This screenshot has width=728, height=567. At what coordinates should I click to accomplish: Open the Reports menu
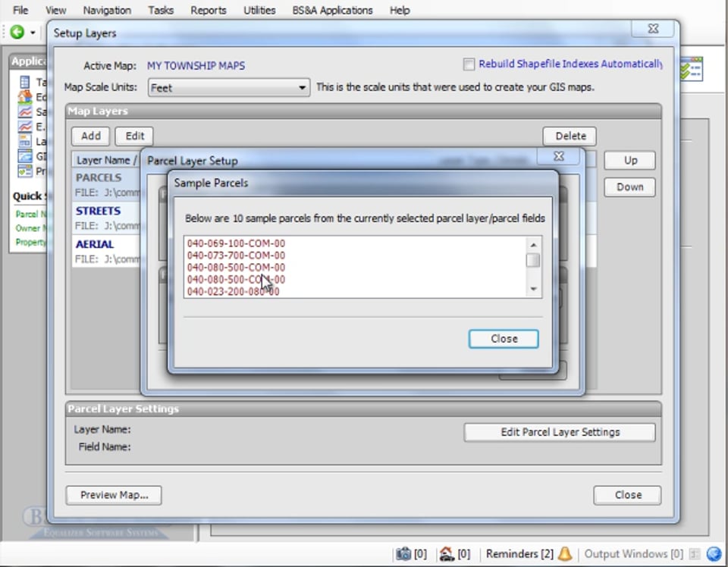click(x=208, y=10)
